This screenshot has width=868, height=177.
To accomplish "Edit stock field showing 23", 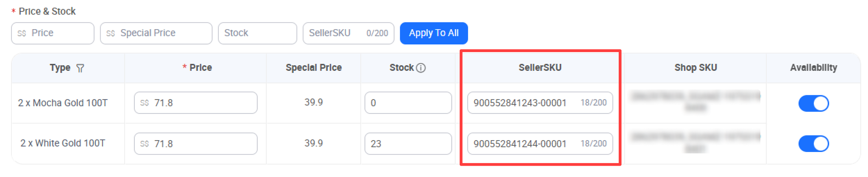I will pos(408,144).
